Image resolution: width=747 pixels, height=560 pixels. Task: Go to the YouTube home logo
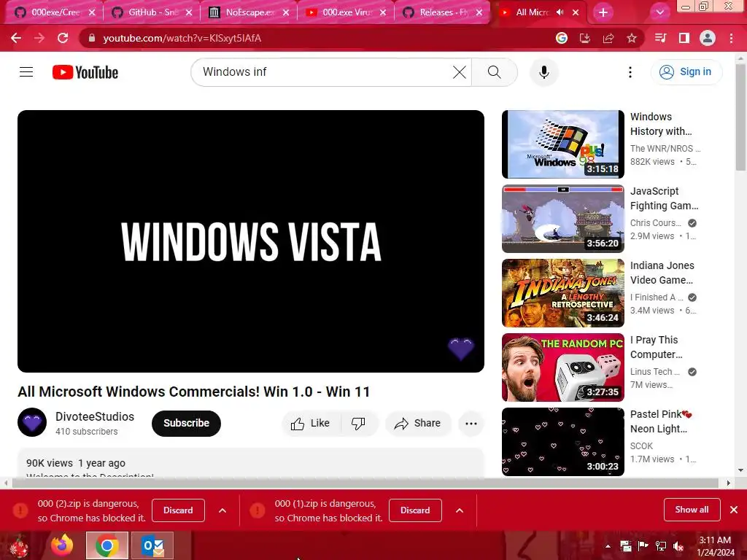85,72
